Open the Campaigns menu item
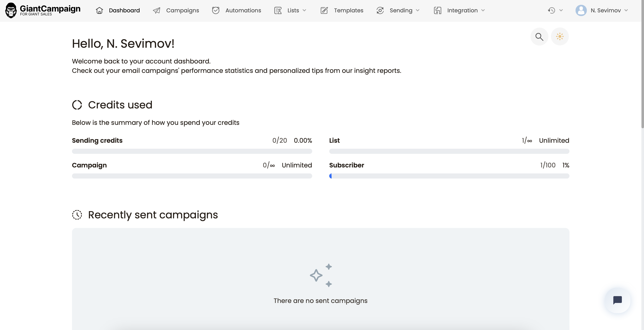The height and width of the screenshot is (330, 644). [x=183, y=10]
